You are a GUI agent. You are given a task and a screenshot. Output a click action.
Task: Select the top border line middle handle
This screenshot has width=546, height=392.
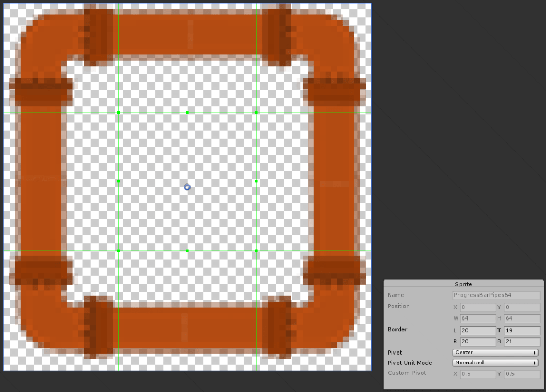click(x=187, y=113)
